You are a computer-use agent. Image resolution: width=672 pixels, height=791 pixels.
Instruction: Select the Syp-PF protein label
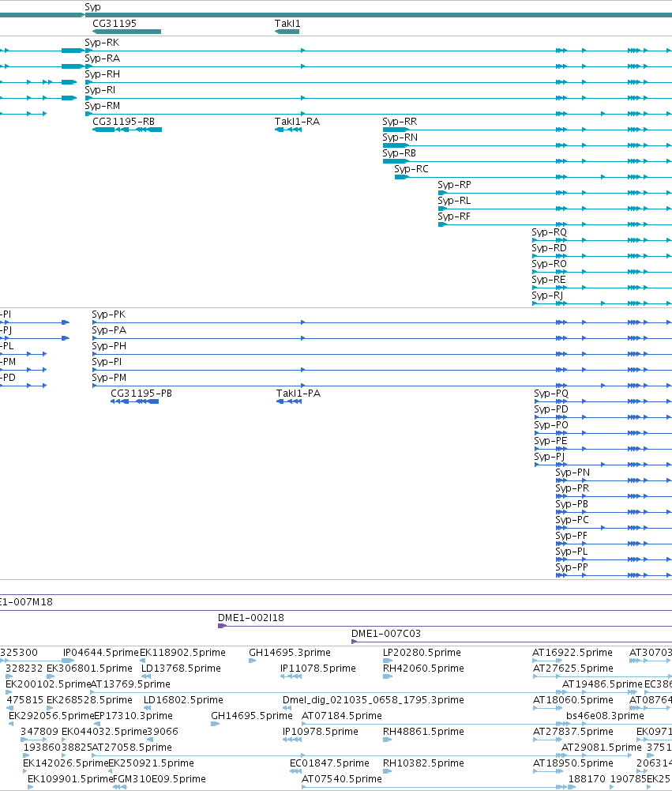(571, 536)
